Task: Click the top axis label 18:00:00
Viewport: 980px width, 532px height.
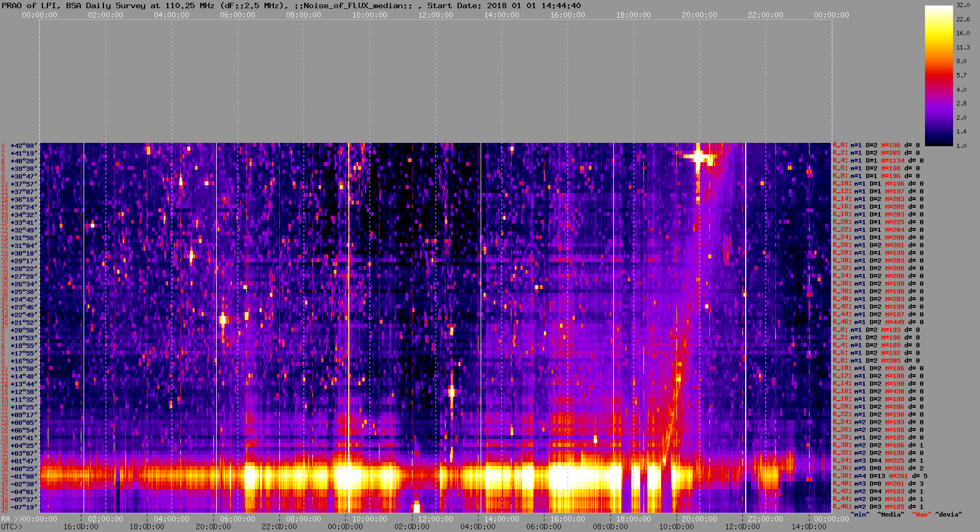Action: [634, 15]
